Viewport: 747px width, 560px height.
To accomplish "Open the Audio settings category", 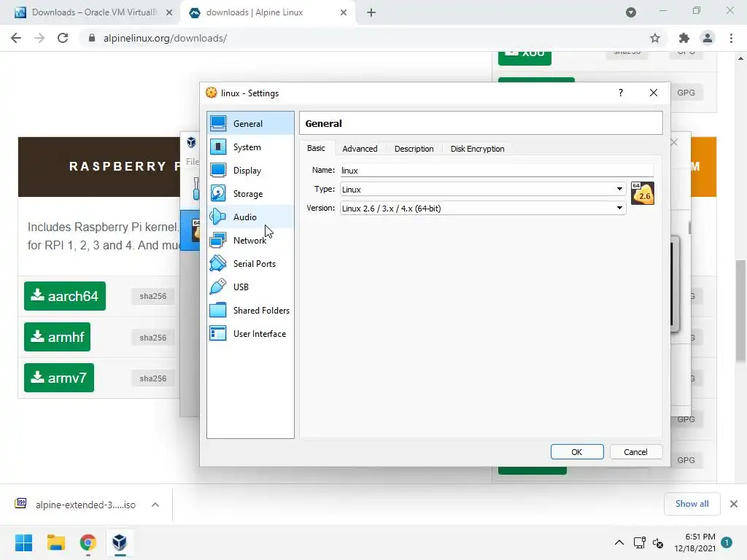I will click(250, 217).
